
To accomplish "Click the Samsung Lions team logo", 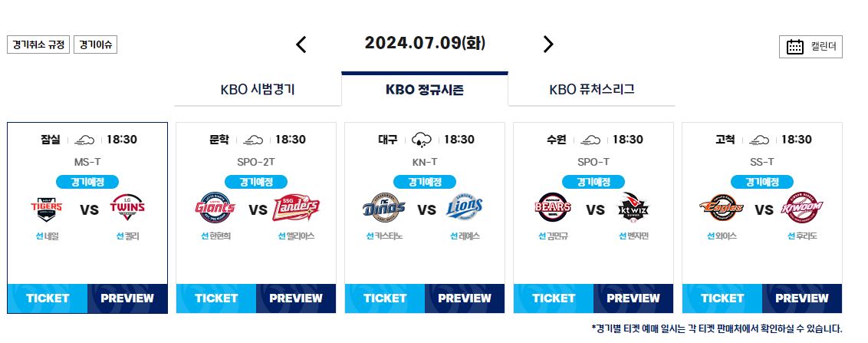I will (465, 208).
